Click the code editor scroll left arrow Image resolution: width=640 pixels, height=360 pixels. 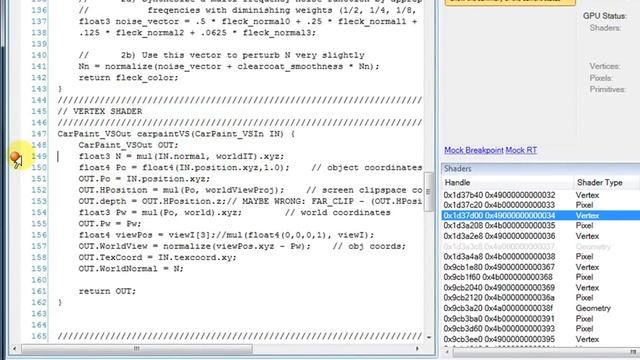click(x=15, y=349)
